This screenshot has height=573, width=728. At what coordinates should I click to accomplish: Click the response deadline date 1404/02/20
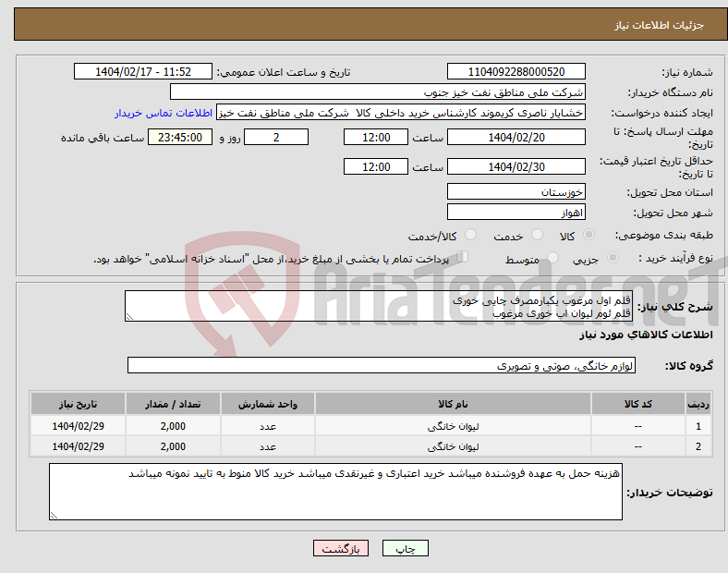[516, 137]
